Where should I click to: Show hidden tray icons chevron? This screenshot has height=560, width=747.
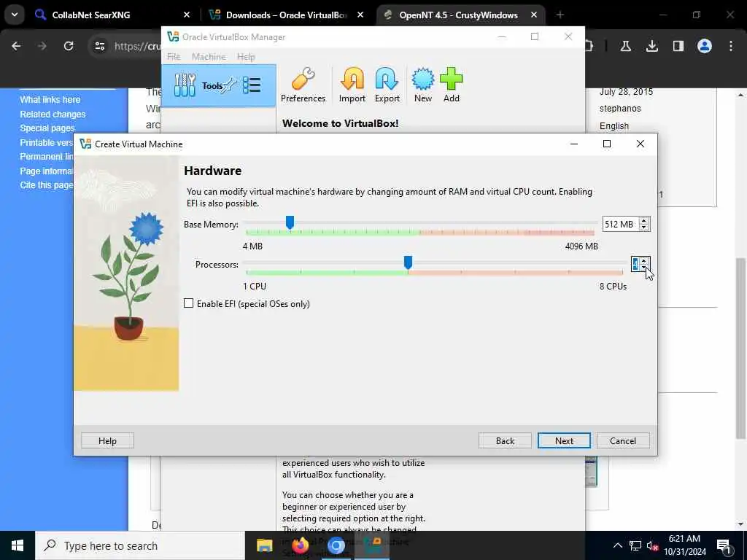click(x=617, y=545)
